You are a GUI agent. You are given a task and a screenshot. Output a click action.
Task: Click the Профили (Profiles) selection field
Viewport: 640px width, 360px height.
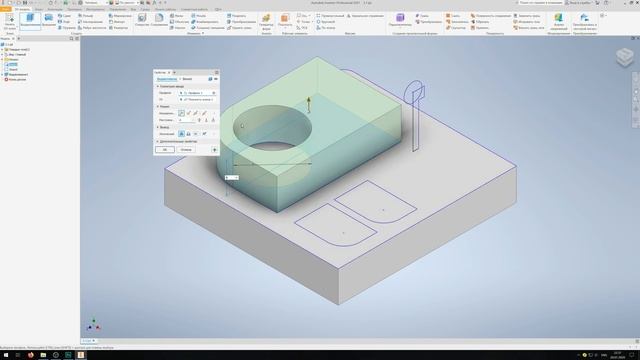(x=197, y=93)
